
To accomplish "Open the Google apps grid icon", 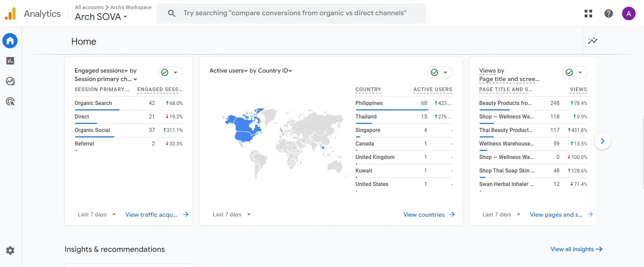I will click(x=588, y=14).
